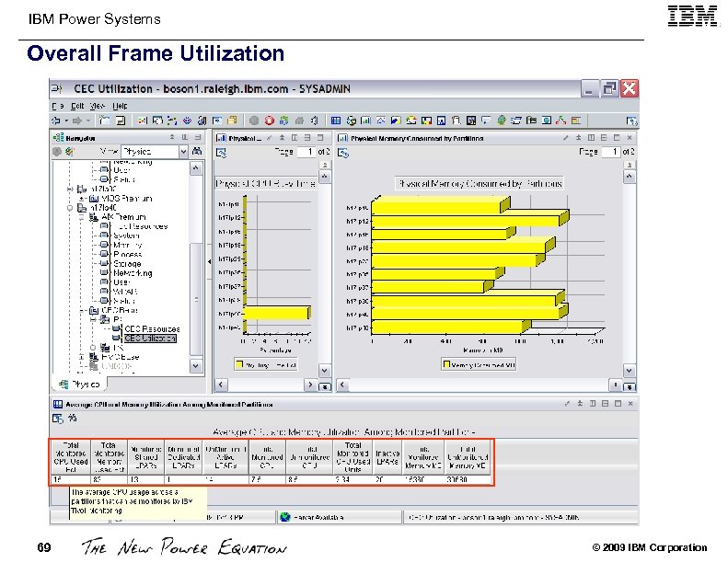Viewport: 728px width, 563px height.
Task: Collapse the Navigator pane with the side arrow
Action: 210,262
